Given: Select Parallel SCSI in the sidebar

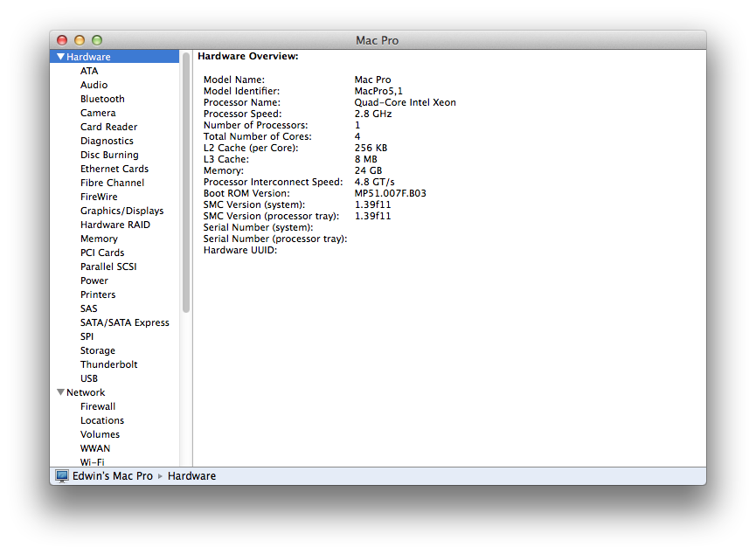Looking at the screenshot, I should (108, 267).
